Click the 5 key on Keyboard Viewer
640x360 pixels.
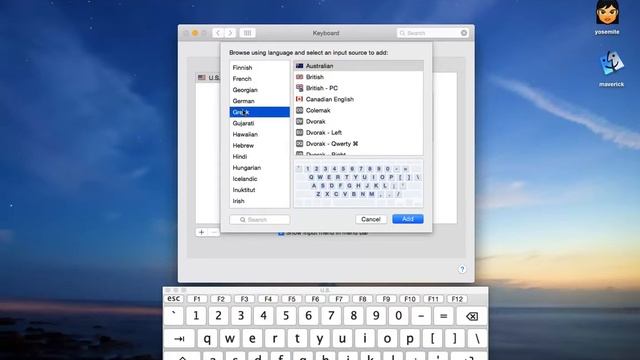pos(286,316)
